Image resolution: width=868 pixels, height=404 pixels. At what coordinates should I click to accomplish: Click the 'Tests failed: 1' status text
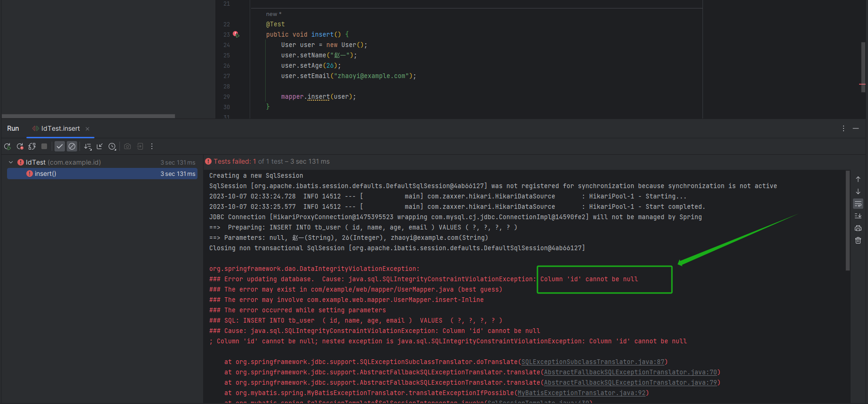pos(235,161)
